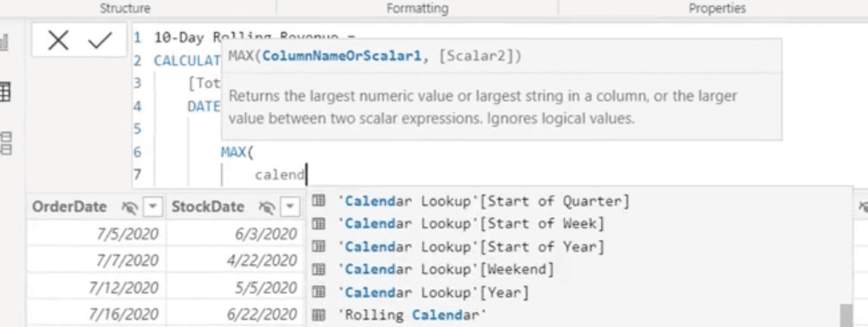Click the OrderDate column header
The image size is (868, 327).
[x=69, y=206]
